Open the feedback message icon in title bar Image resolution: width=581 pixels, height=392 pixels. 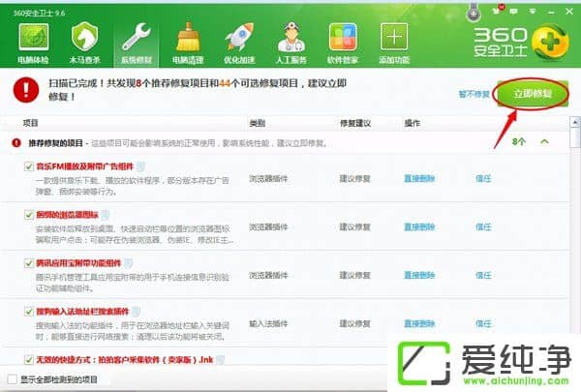click(513, 12)
